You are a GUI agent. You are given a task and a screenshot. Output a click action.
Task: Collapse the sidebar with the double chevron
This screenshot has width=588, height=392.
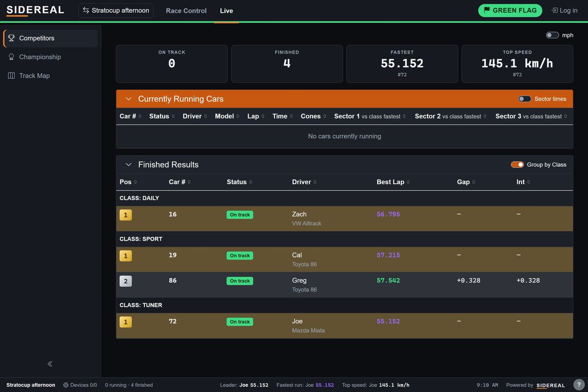click(50, 364)
